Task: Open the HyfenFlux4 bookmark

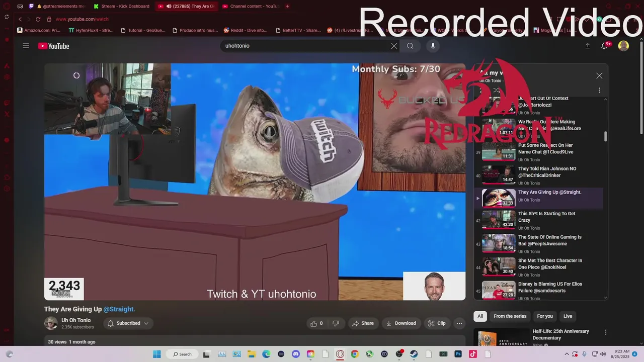Action: pos(91,30)
